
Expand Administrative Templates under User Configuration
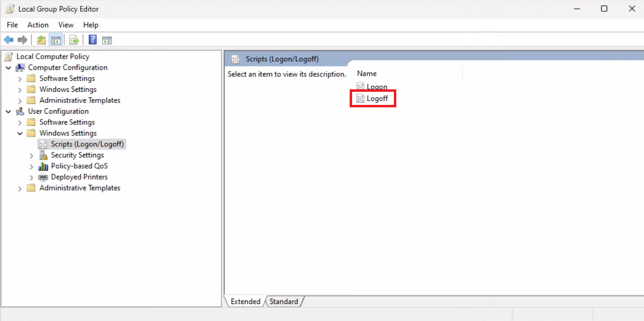20,188
